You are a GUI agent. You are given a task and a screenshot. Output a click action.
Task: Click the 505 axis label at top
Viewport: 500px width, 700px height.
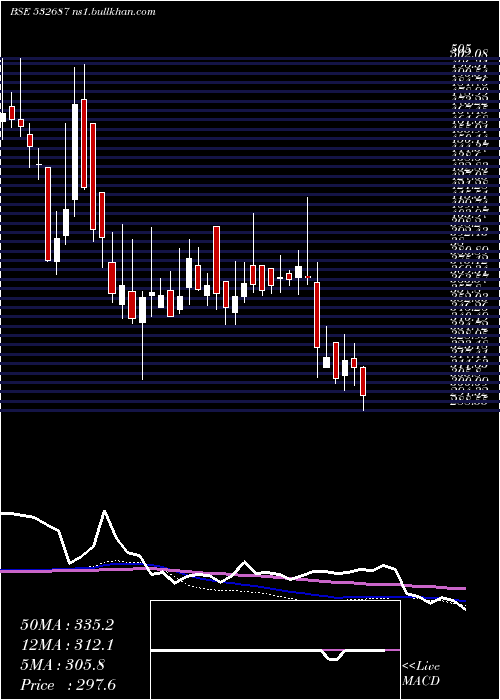tap(462, 47)
